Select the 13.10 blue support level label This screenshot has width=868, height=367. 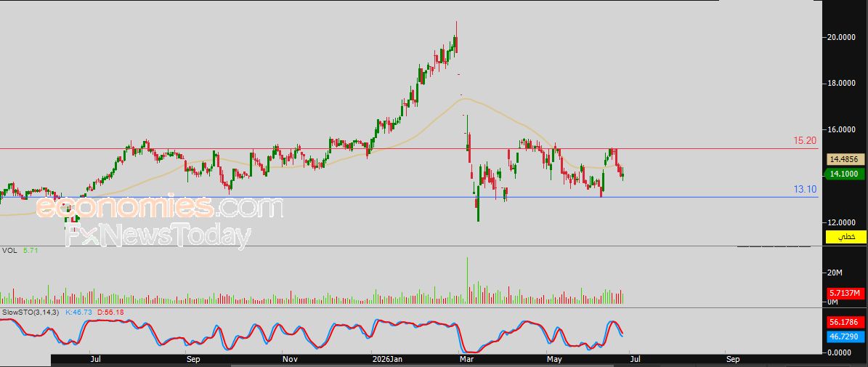(x=805, y=189)
